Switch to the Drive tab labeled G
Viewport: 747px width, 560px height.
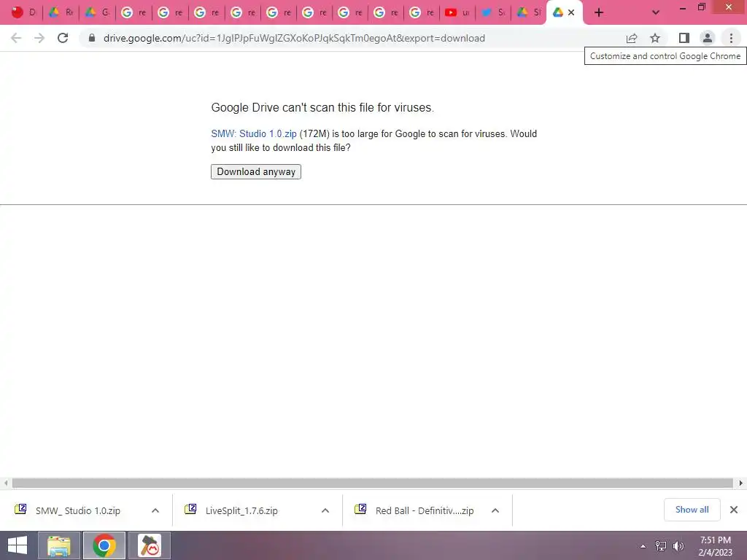point(97,13)
